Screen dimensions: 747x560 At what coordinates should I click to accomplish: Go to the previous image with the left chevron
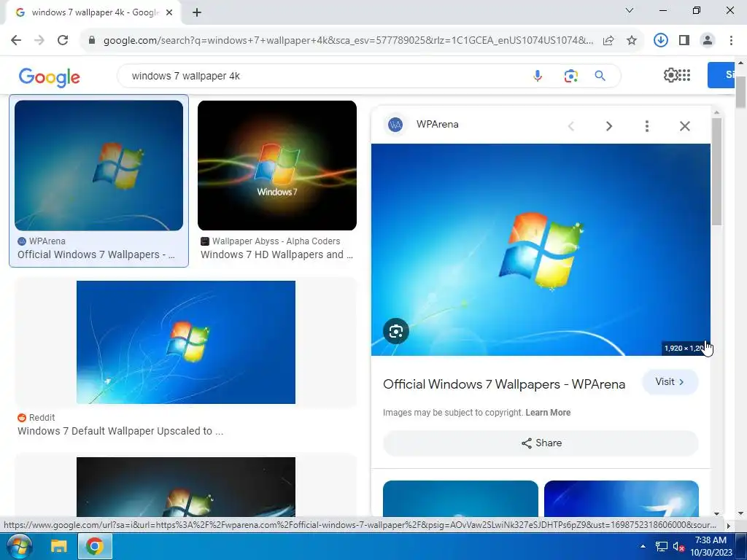tap(570, 125)
